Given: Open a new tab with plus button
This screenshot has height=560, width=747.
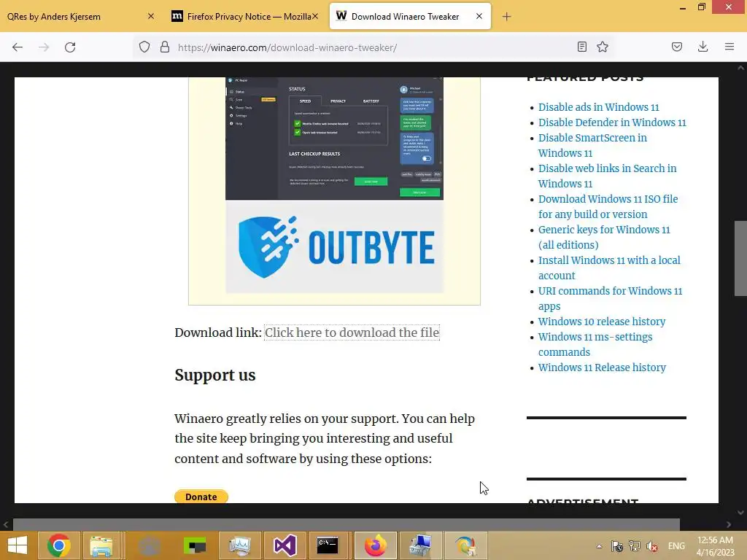Looking at the screenshot, I should [506, 17].
